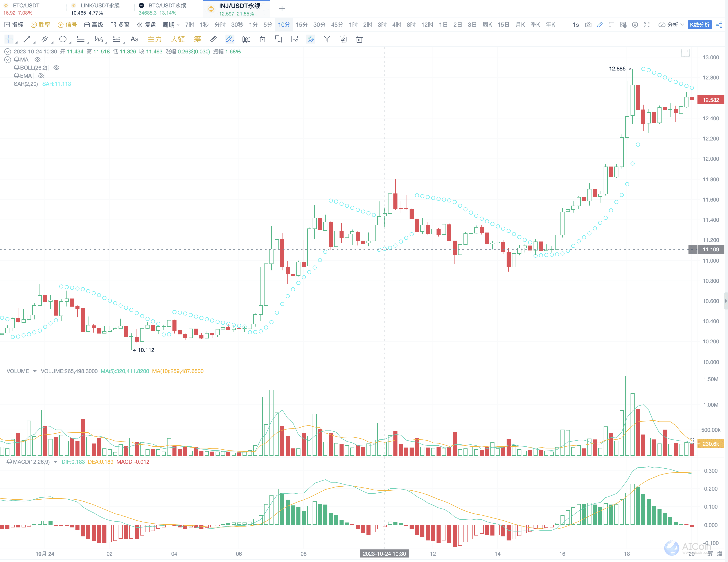Click the share icon
The width and height of the screenshot is (728, 562).
(x=719, y=25)
